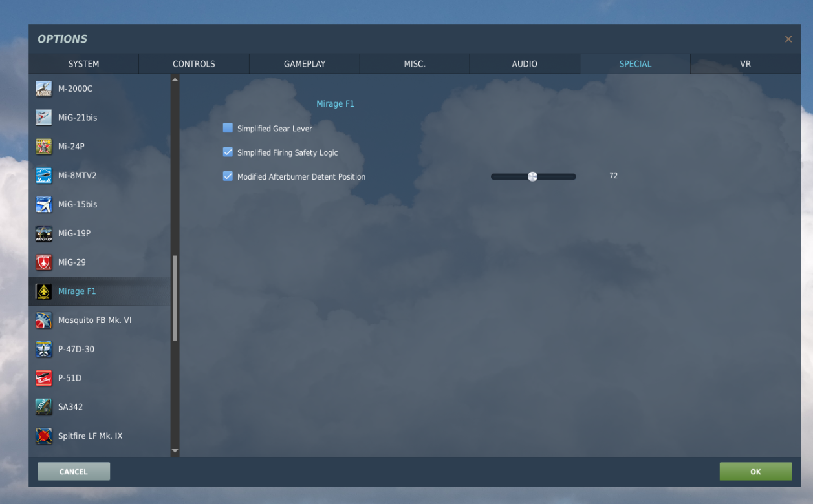This screenshot has width=813, height=504.
Task: Close the Options dialog with X
Action: point(788,39)
